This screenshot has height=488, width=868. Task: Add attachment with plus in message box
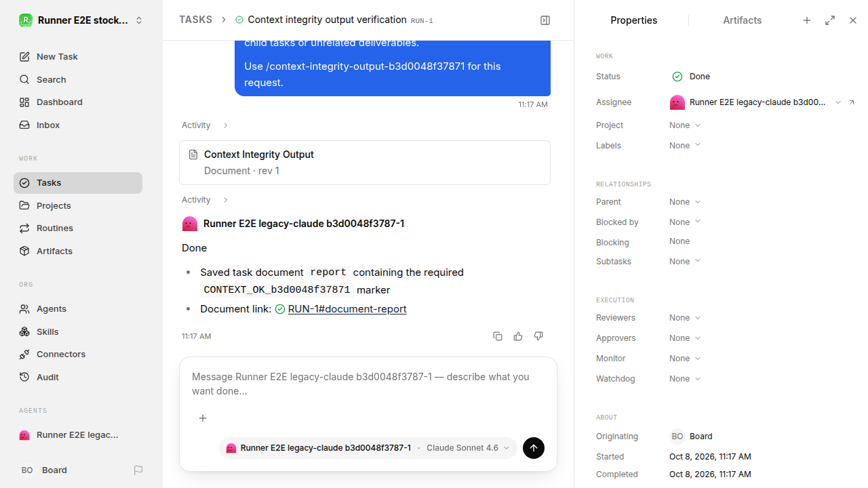click(203, 418)
